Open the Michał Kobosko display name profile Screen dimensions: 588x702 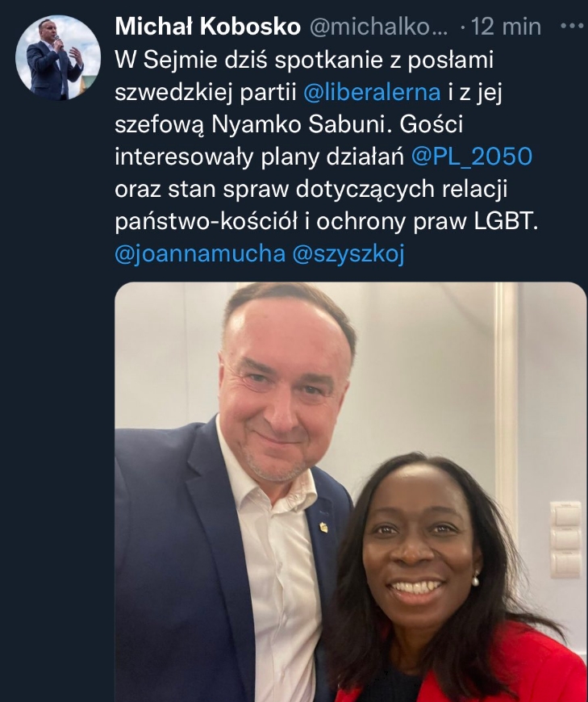click(x=207, y=27)
